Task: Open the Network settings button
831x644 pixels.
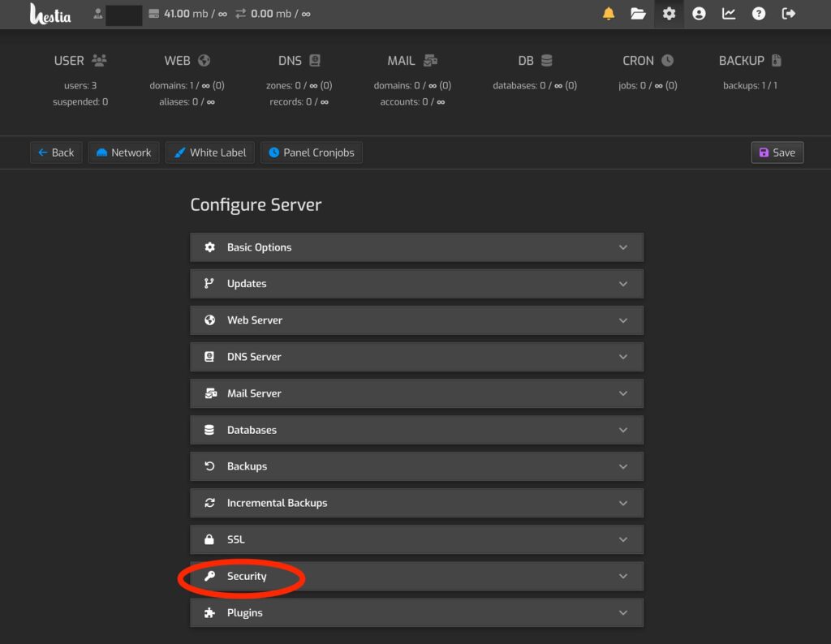Action: 124,152
